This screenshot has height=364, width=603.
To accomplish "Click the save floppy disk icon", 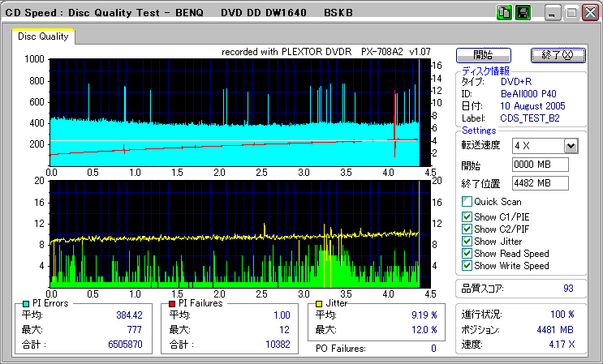I will click(522, 12).
